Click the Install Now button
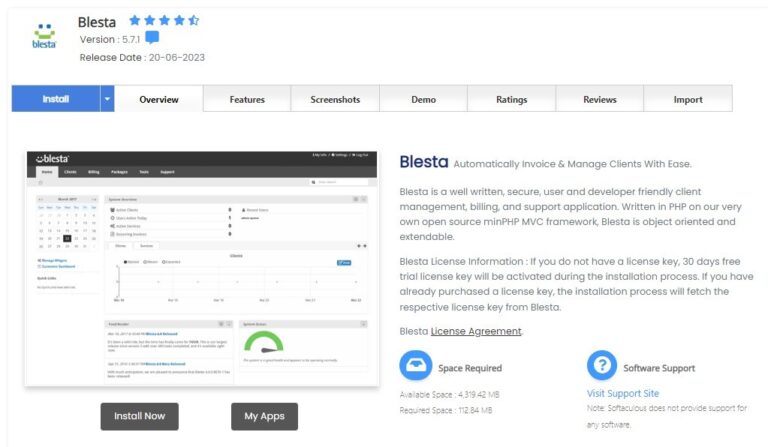Screen dimensions: 768x447 pos(140,416)
